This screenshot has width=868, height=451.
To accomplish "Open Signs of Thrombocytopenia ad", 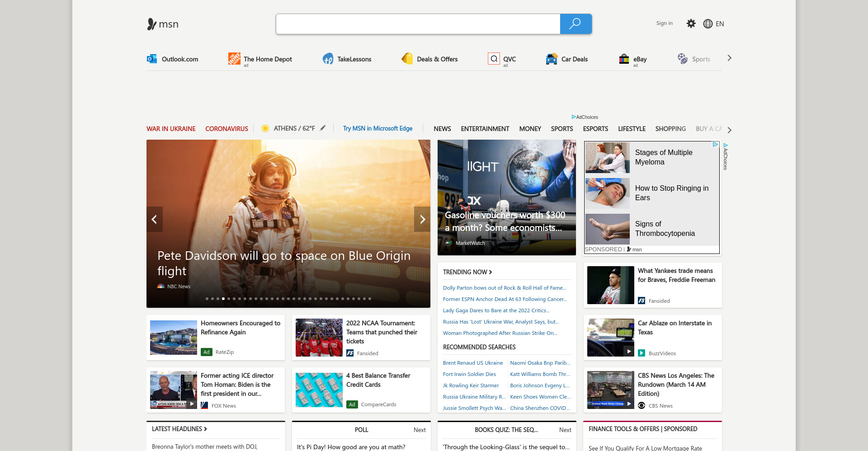I will (651, 229).
